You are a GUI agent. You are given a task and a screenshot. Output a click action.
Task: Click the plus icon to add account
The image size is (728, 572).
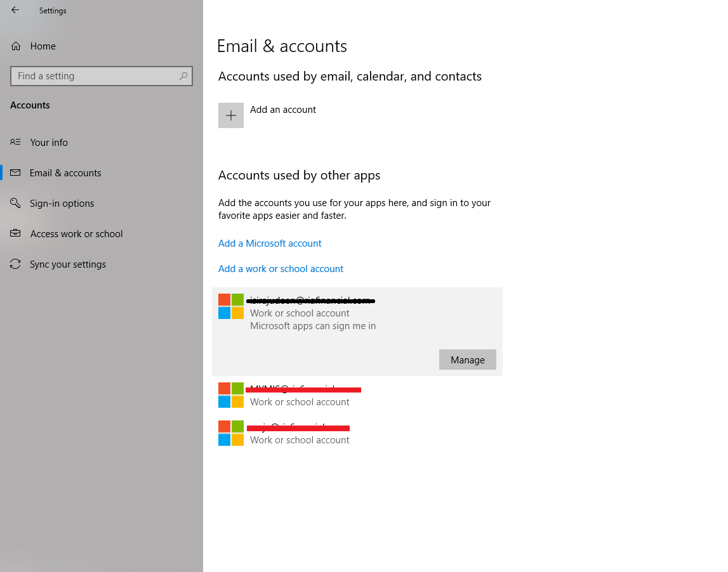tap(231, 115)
